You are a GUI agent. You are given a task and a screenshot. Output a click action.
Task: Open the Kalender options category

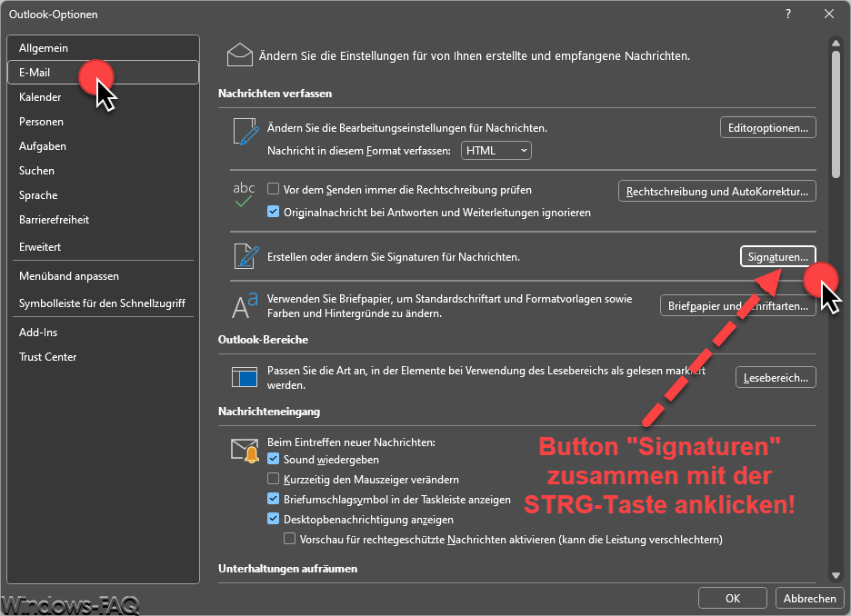tap(103, 97)
